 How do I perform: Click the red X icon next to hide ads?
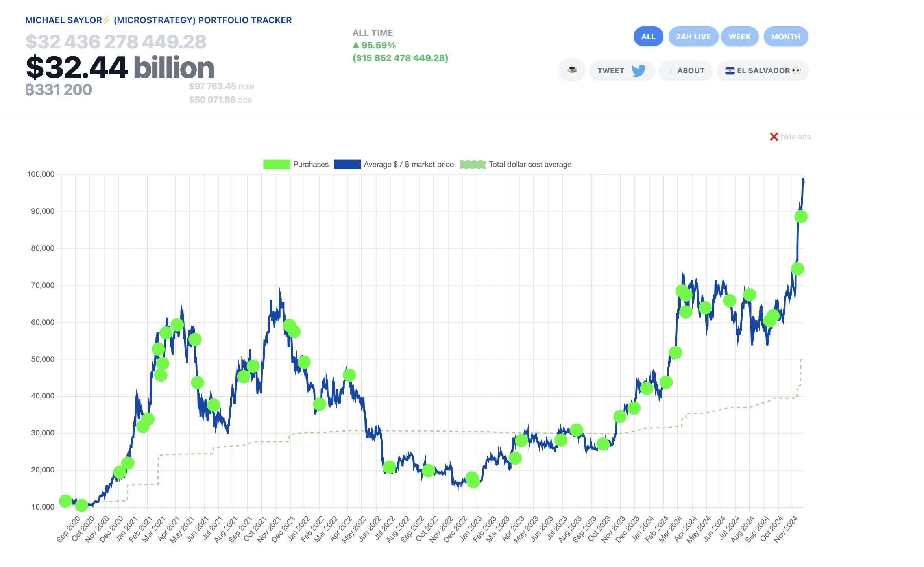(774, 137)
